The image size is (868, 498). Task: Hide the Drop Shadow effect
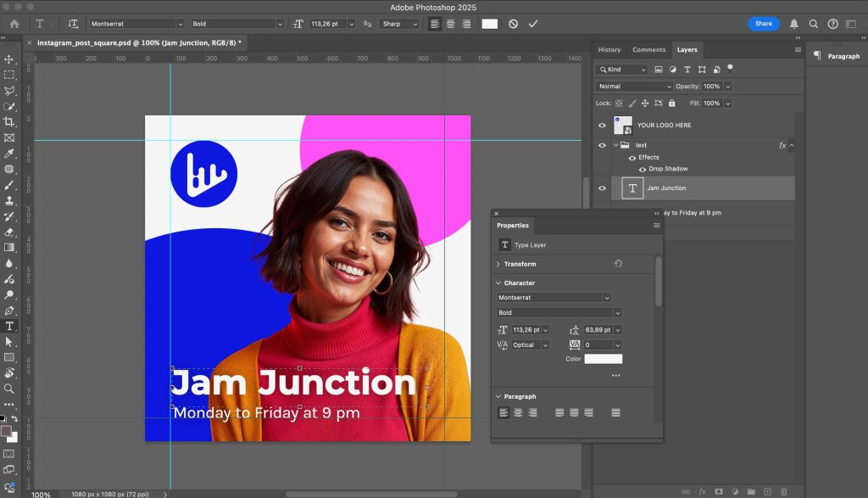pyautogui.click(x=642, y=169)
